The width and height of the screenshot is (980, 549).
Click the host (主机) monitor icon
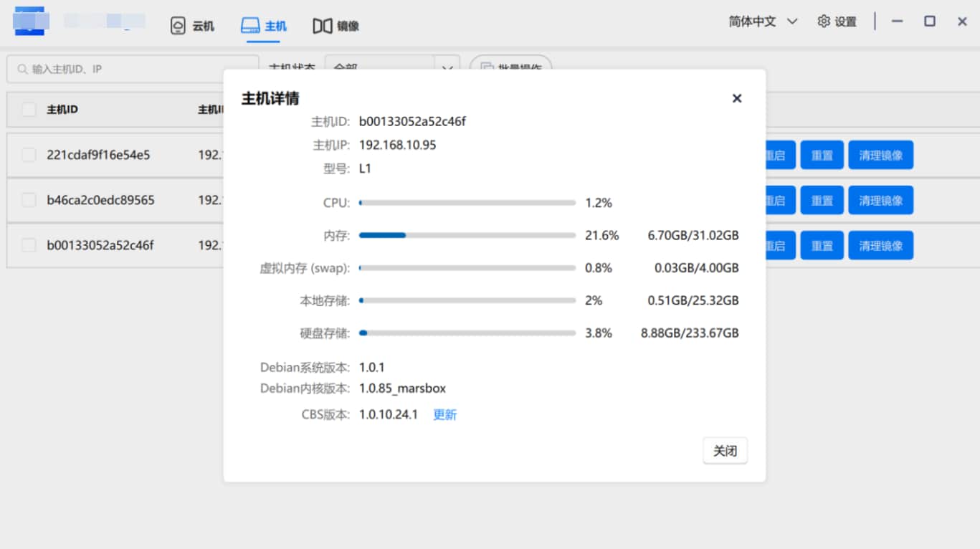pyautogui.click(x=249, y=26)
